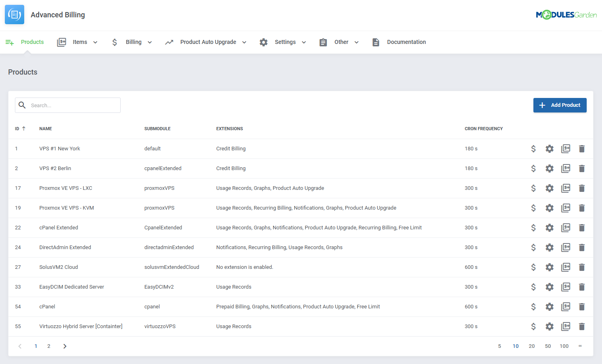
Task: Delete Proxmox VE VPS - LXC product
Action: click(582, 188)
